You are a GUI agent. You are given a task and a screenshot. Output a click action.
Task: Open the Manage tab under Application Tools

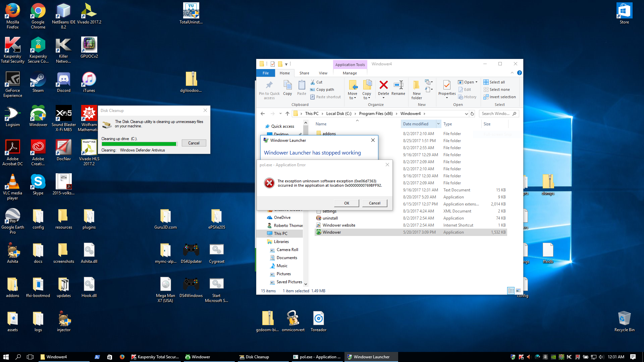(350, 73)
